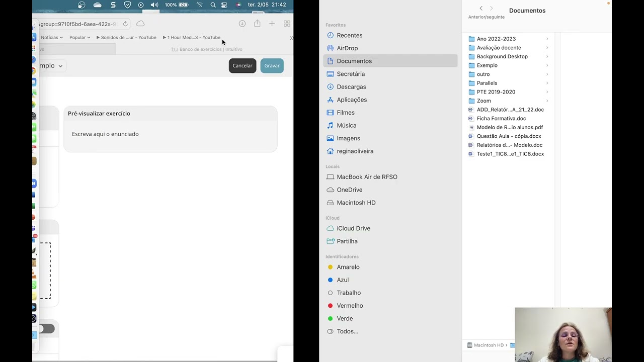Viewport: 644px width, 362px height.
Task: Open Macintosh HD in sidebar
Action: (390, 203)
